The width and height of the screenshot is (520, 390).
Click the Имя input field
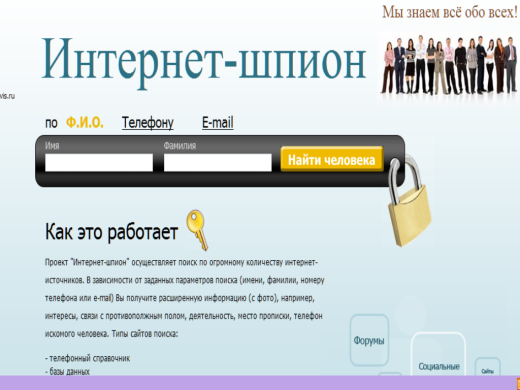point(99,163)
